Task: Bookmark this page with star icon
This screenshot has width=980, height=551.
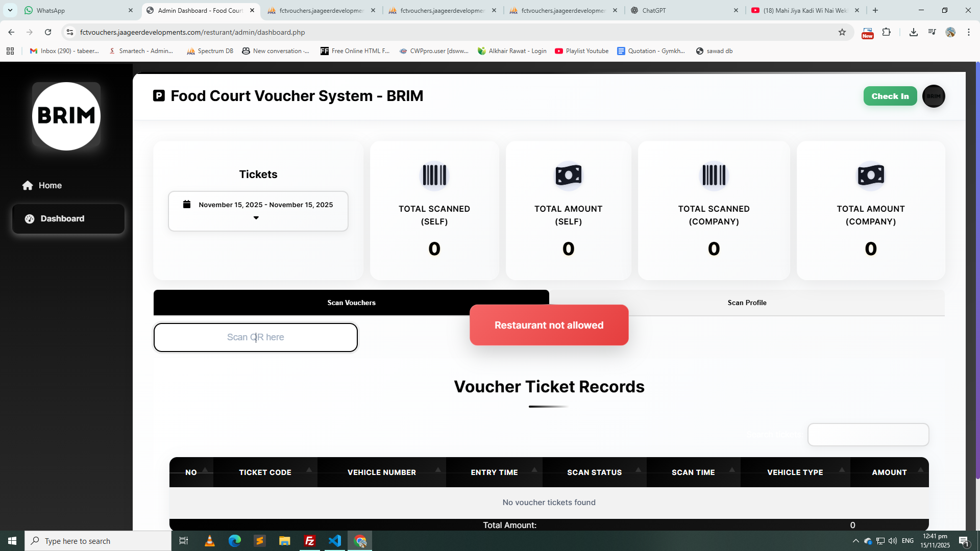Action: pyautogui.click(x=842, y=32)
